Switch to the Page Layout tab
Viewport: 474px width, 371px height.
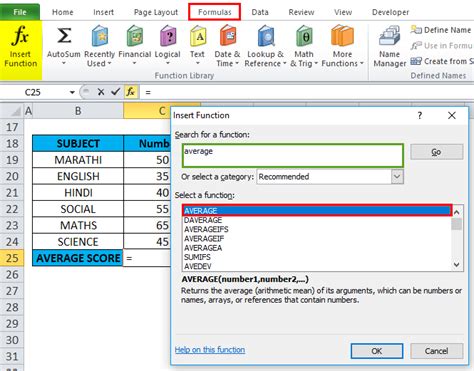point(156,12)
